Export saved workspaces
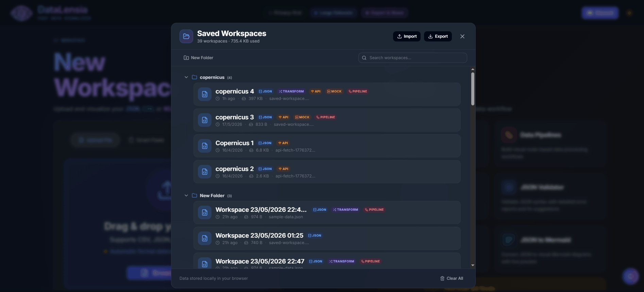 438,36
